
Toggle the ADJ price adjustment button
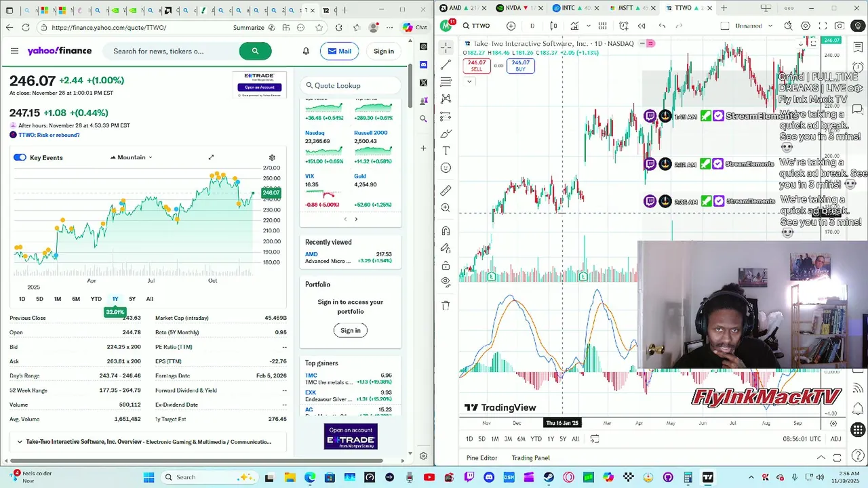[835, 439]
